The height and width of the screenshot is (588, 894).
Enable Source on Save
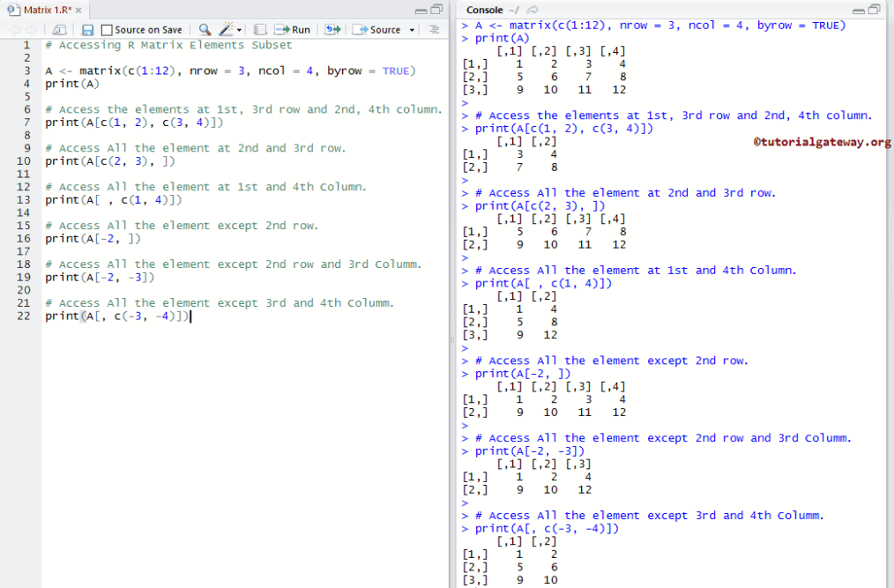[105, 29]
